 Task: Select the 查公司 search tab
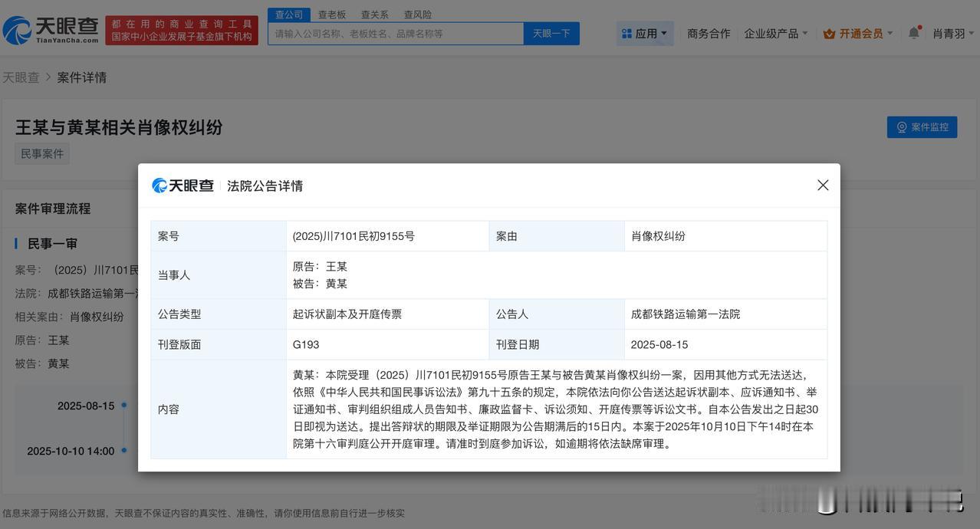[289, 15]
